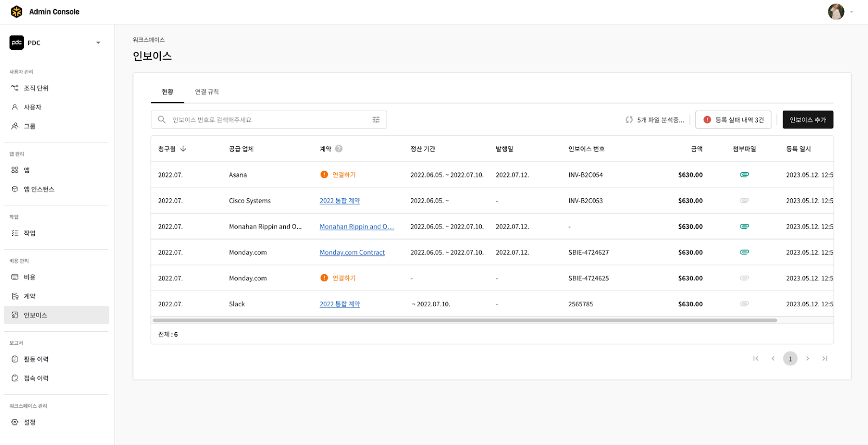Viewport: 868px width, 445px height.
Task: Go to the next page
Action: [x=808, y=358]
